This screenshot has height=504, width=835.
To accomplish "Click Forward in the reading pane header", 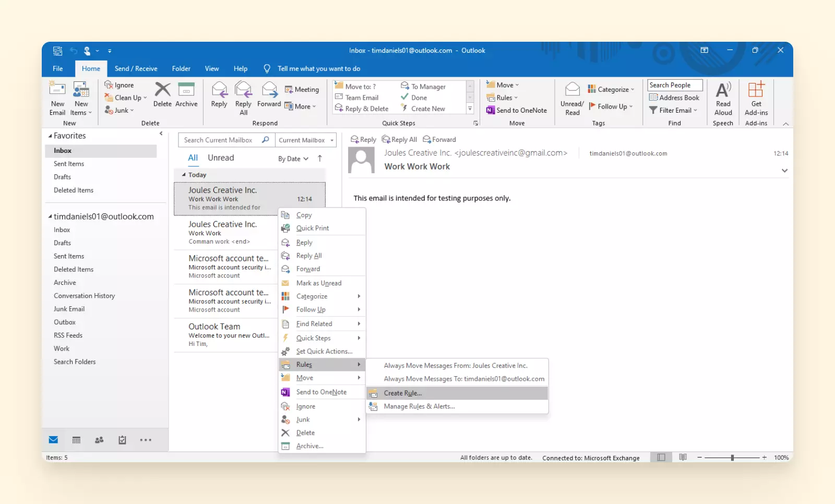I will [x=439, y=139].
